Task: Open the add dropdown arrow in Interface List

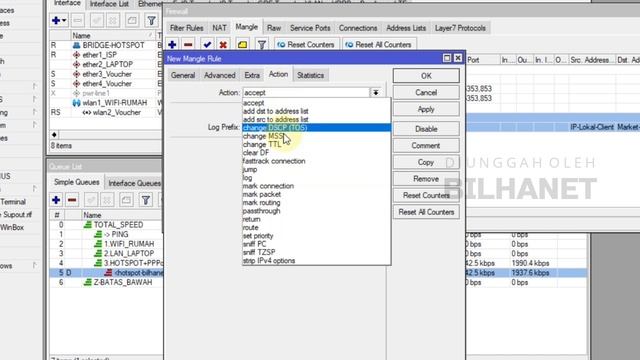Action: tap(64, 20)
